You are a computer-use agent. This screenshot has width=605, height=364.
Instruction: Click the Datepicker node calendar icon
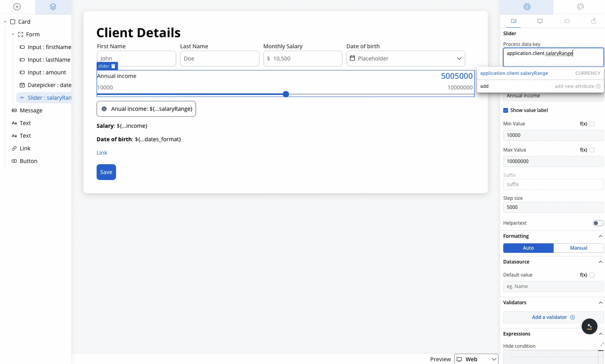pos(22,85)
